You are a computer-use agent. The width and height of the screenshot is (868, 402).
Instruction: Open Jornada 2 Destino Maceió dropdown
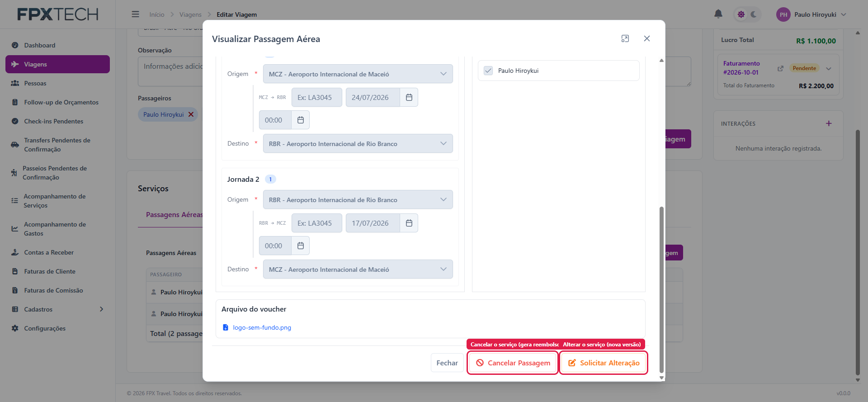point(358,269)
